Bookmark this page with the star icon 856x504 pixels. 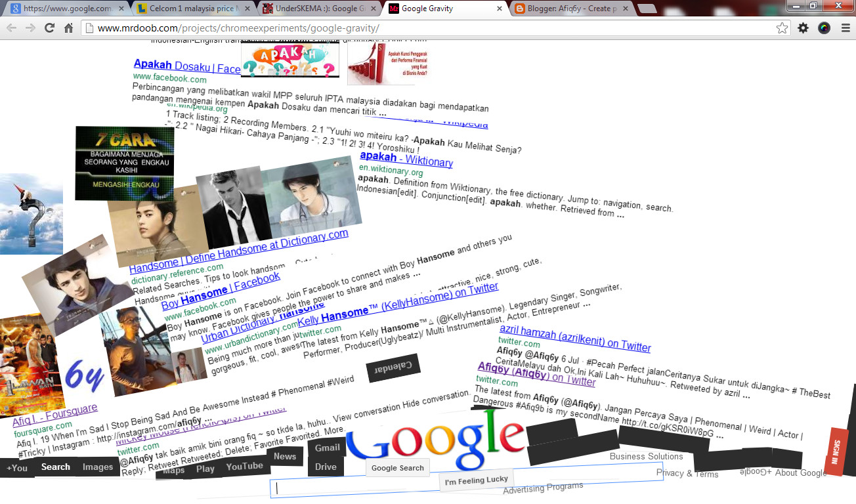[x=782, y=28]
